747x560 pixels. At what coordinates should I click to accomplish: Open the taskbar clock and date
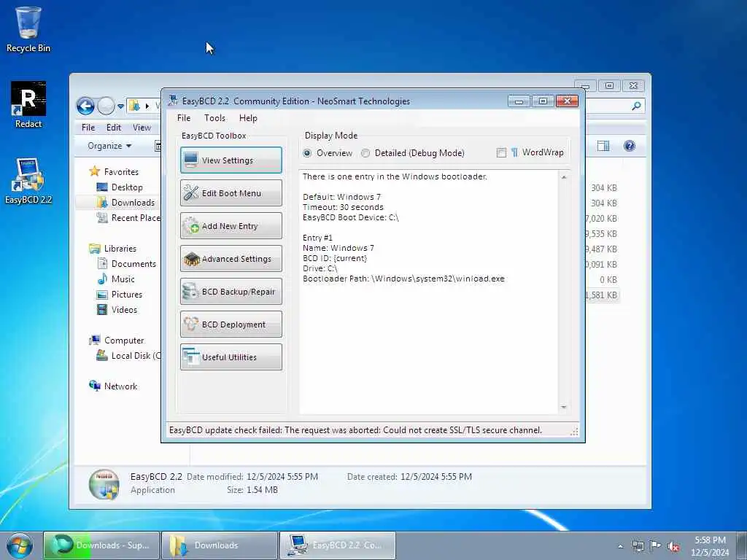coord(710,546)
